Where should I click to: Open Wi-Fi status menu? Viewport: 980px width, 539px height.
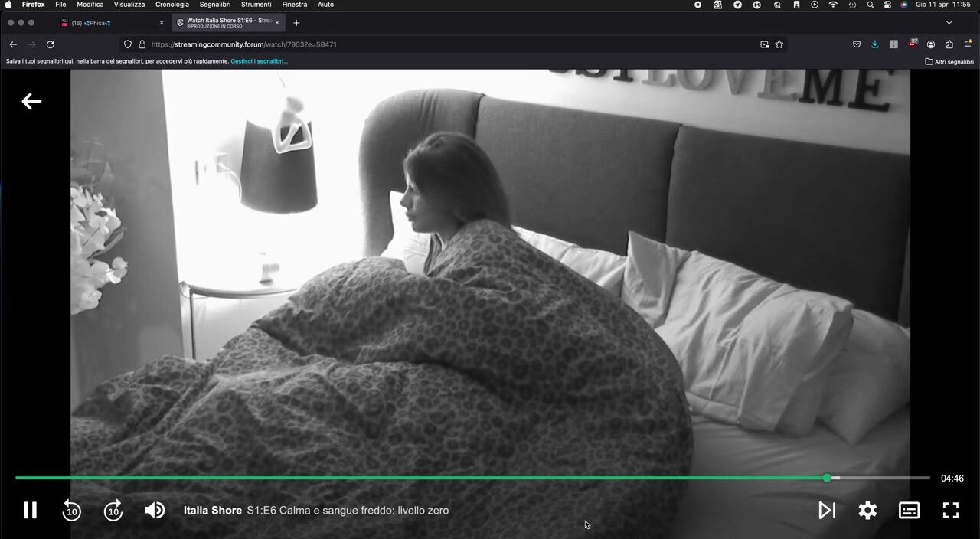[x=833, y=5]
